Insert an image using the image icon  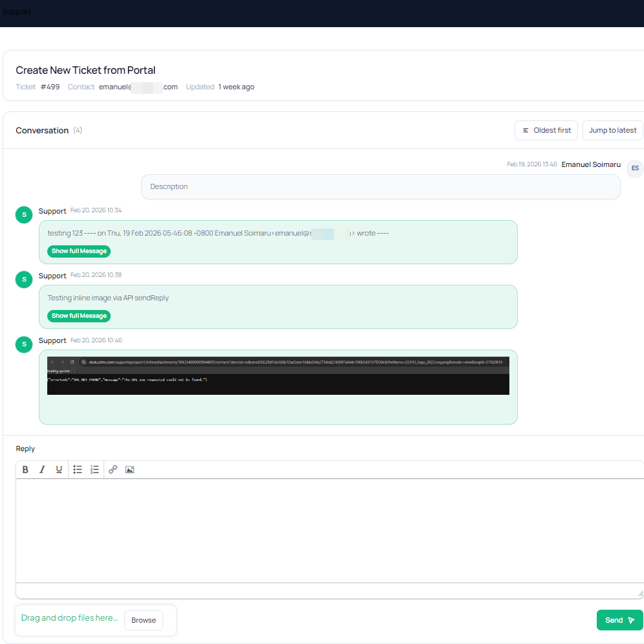tap(129, 469)
